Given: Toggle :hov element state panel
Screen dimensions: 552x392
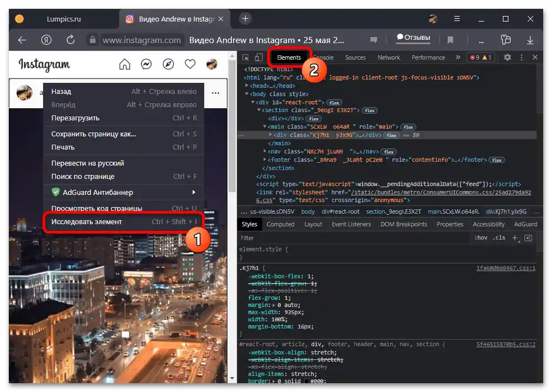Looking at the screenshot, I should [481, 238].
